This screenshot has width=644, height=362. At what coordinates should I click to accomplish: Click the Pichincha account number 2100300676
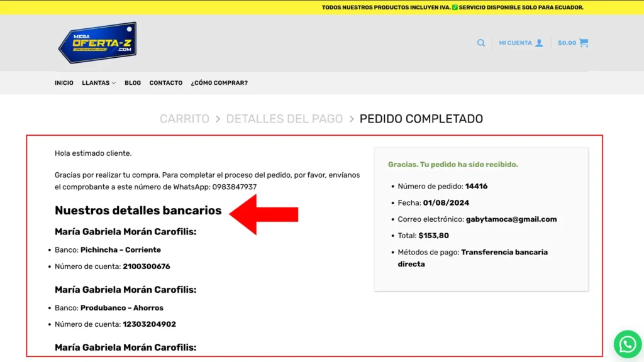(x=147, y=266)
